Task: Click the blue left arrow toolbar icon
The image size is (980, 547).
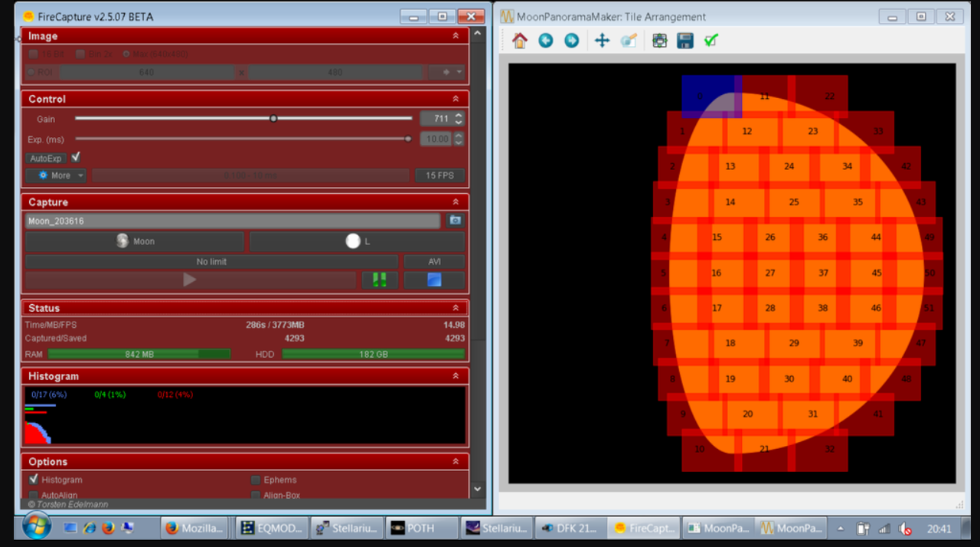Action: click(546, 41)
